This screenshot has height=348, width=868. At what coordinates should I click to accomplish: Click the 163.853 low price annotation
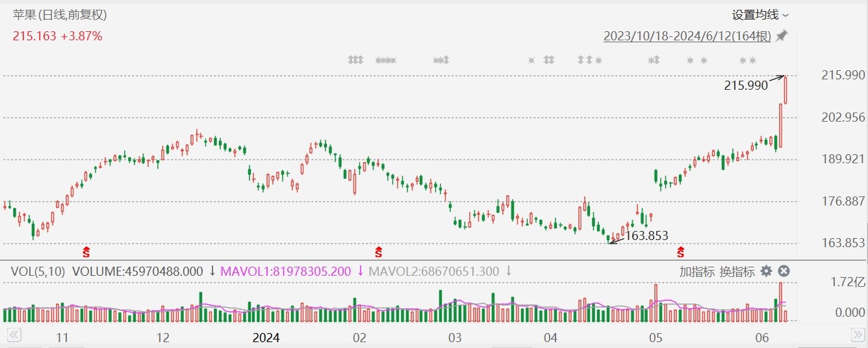click(x=646, y=235)
